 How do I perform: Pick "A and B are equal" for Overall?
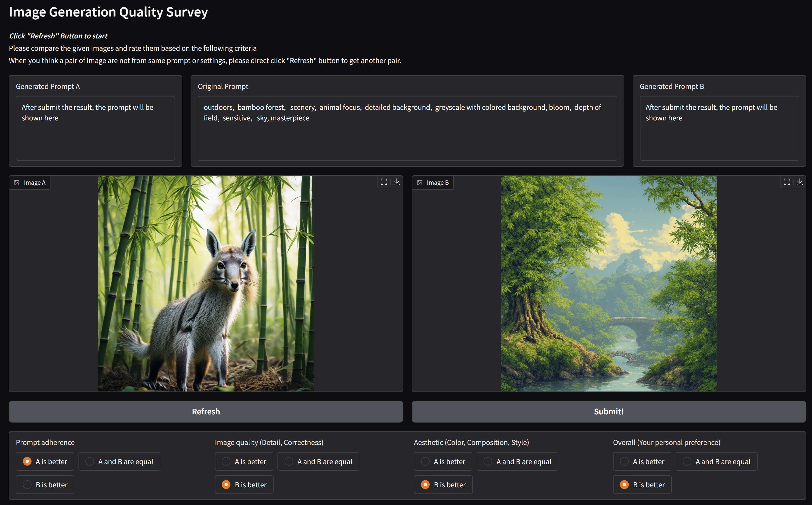coord(687,462)
